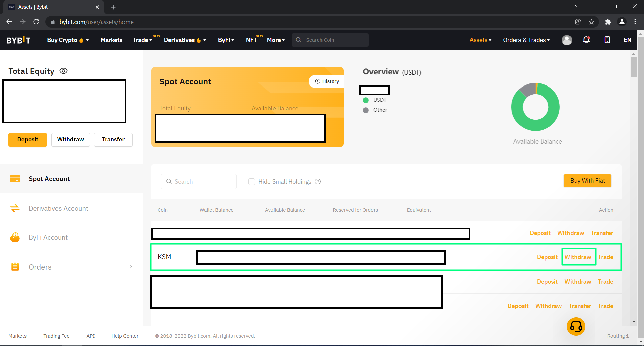Image resolution: width=644 pixels, height=346 pixels.
Task: Click the Buy With Fiat button
Action: 587,181
